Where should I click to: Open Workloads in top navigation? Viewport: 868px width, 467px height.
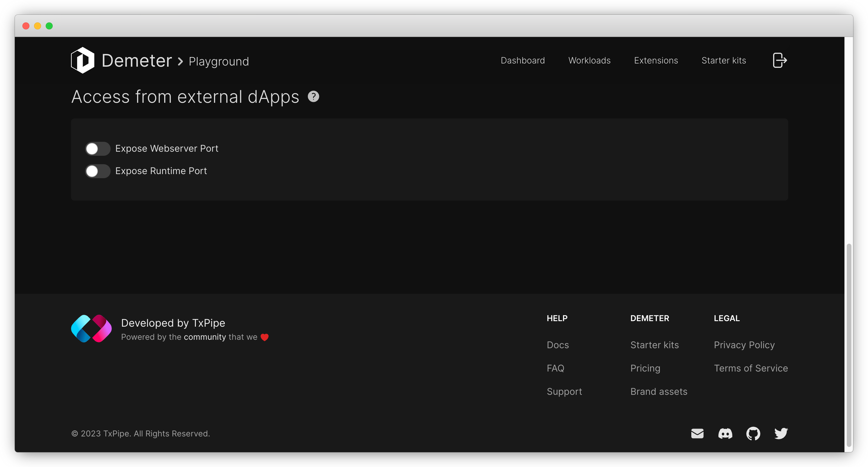[x=589, y=61]
